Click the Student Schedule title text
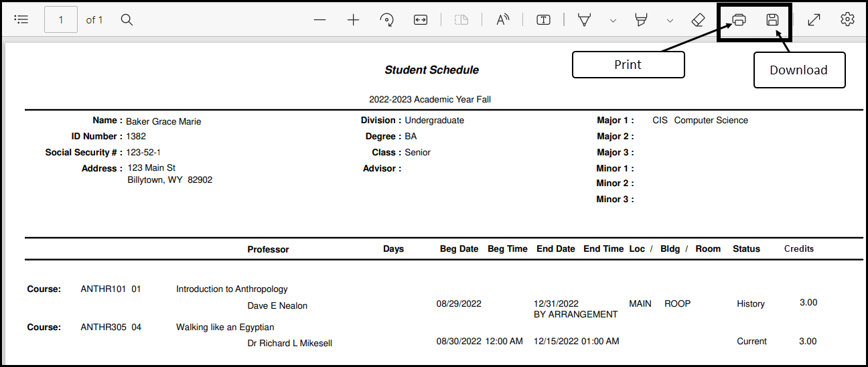 click(x=431, y=70)
